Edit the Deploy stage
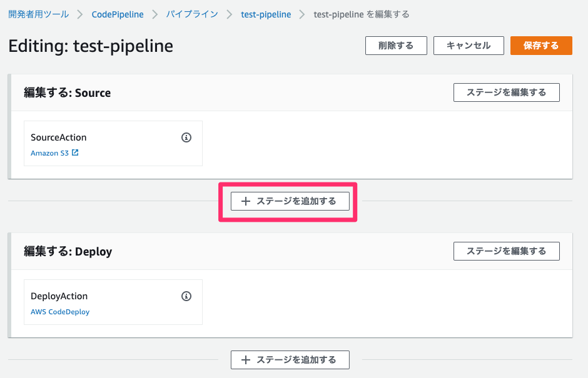The width and height of the screenshot is (588, 378). tap(506, 251)
